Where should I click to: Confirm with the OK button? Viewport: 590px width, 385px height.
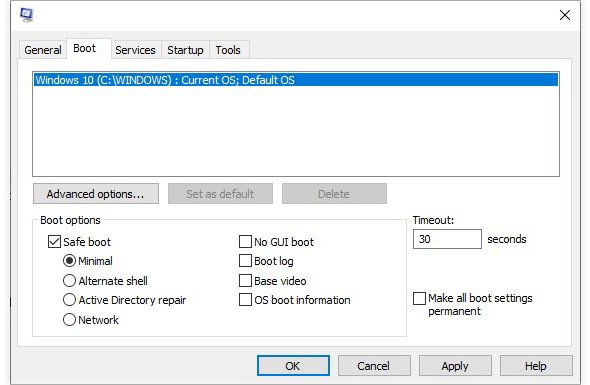click(x=293, y=365)
